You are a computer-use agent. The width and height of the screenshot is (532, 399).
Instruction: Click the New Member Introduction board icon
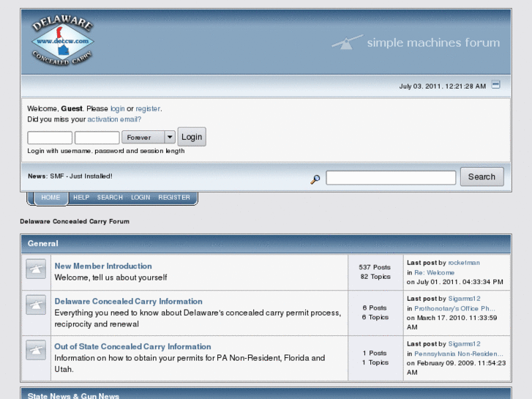click(x=36, y=269)
